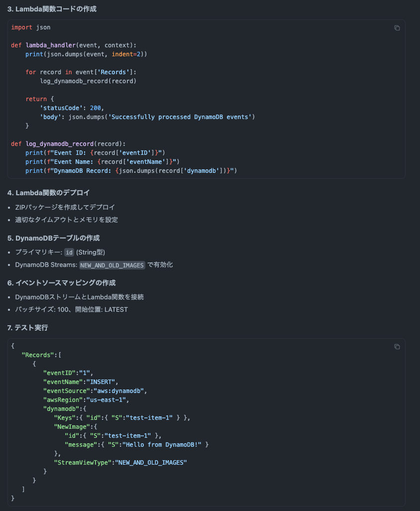
Task: Click the 'statusCode': 200 line
Action: click(72, 108)
